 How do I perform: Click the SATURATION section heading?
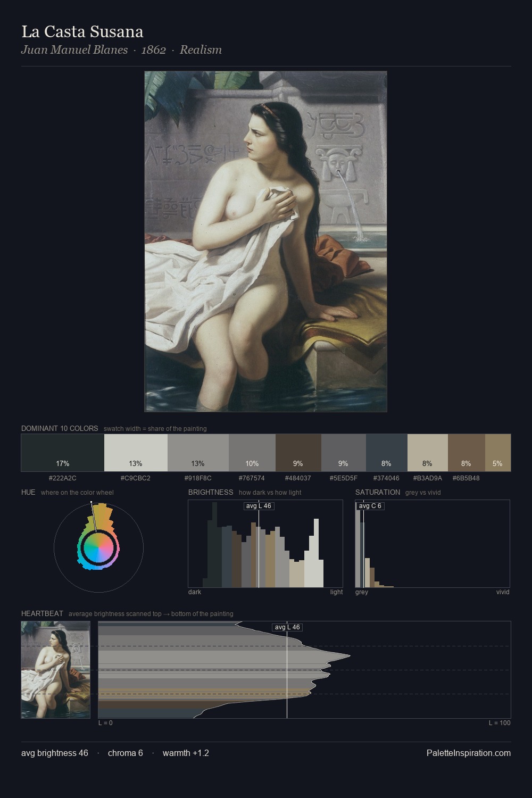378,492
